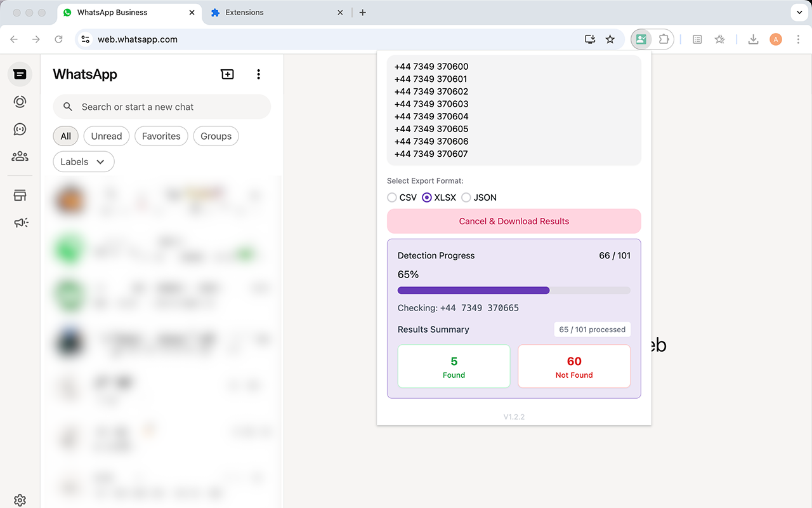Open the browser three-dot options menu
Image resolution: width=812 pixels, height=508 pixels.
pyautogui.click(x=798, y=39)
